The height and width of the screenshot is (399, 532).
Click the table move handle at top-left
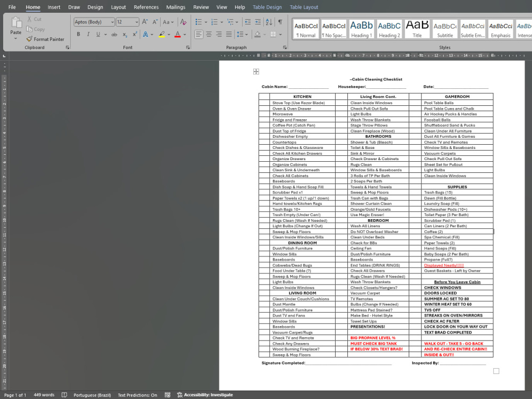click(256, 71)
